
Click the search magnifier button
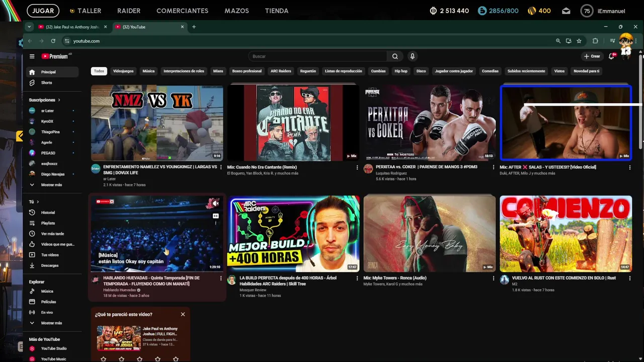pos(395,56)
